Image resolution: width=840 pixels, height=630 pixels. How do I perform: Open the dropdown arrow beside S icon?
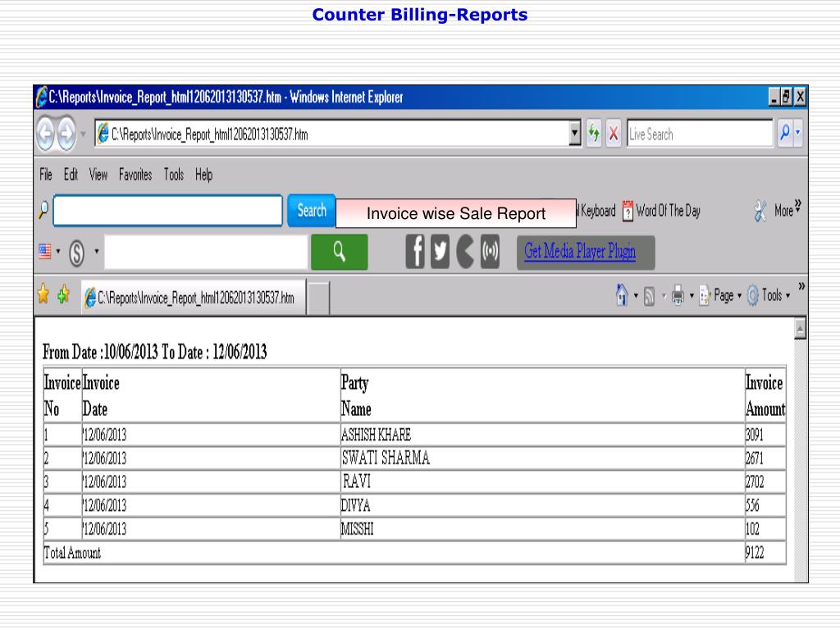(x=97, y=251)
